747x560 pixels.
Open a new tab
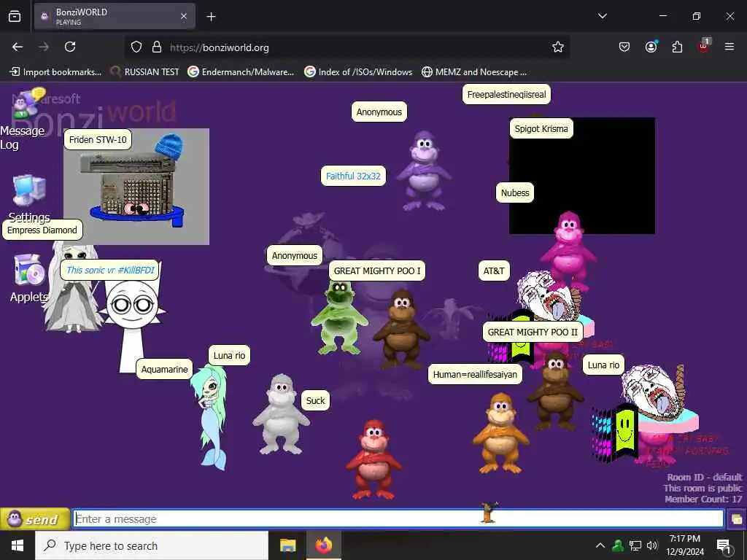coord(211,17)
